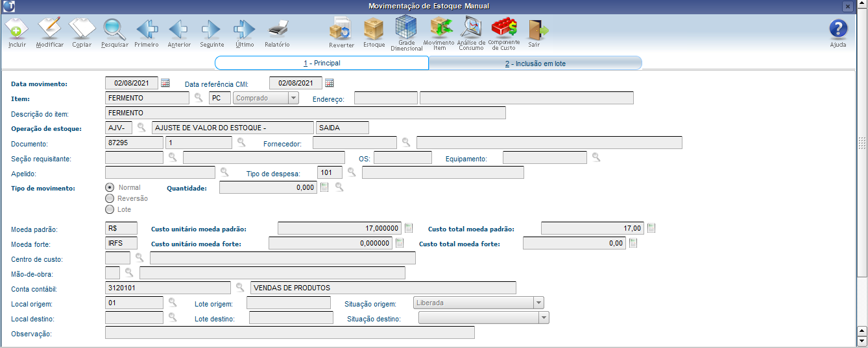Click lookup magnifier for Fornecedor
This screenshot has width=868, height=348.
(x=406, y=142)
